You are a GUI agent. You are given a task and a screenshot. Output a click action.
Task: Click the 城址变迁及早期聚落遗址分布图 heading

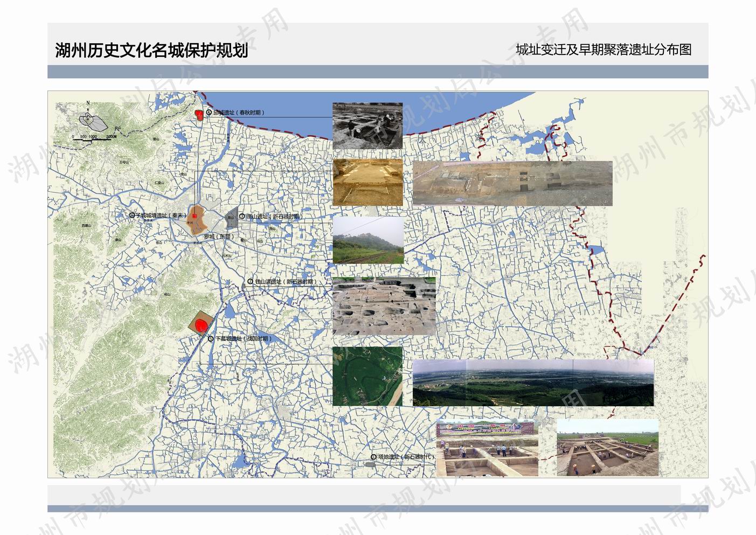pyautogui.click(x=603, y=50)
